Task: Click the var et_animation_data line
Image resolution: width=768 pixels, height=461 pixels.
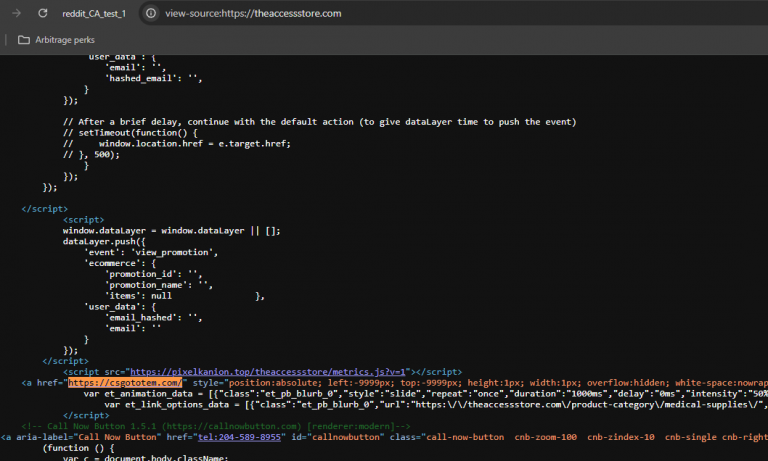Action: click(x=425, y=393)
